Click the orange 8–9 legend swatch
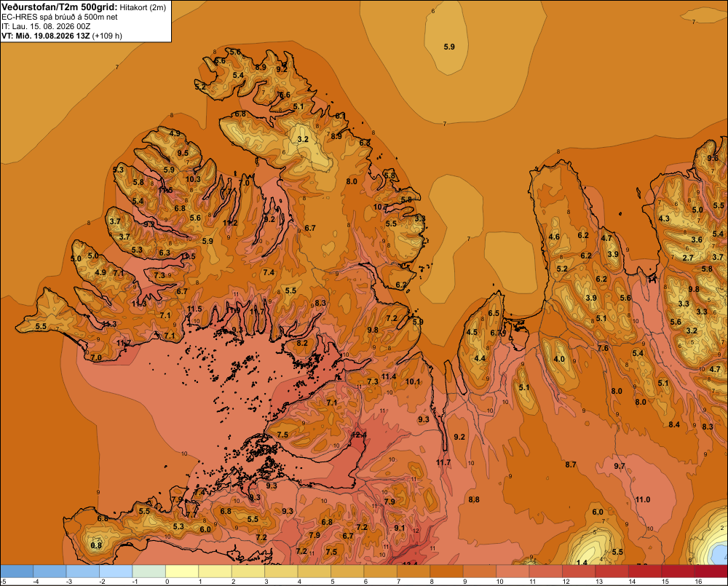This screenshot has height=586, width=728. pos(447,571)
